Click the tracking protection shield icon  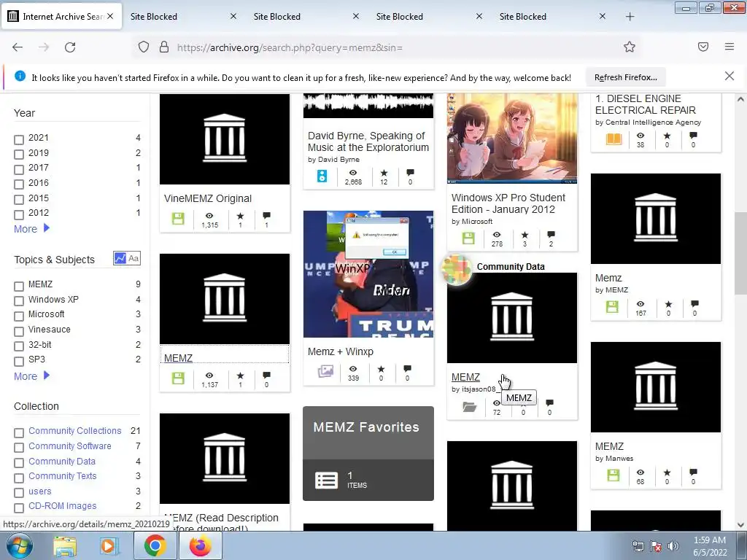coord(144,47)
